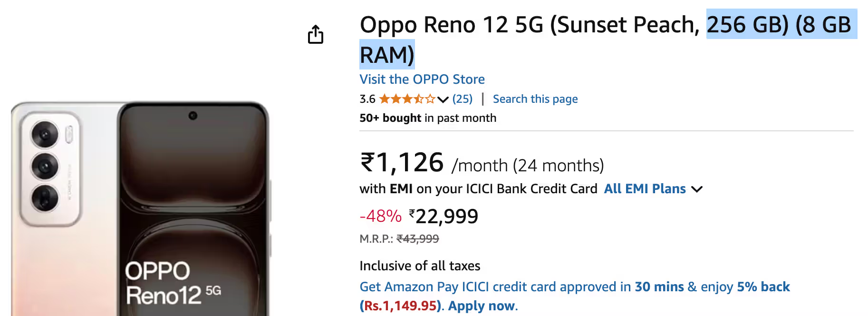Expand the chevron after All EMI Plans
The image size is (868, 316).
point(697,189)
